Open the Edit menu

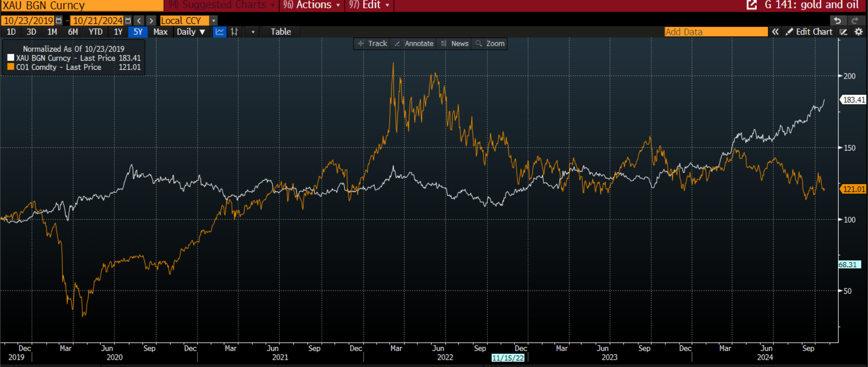click(x=369, y=5)
